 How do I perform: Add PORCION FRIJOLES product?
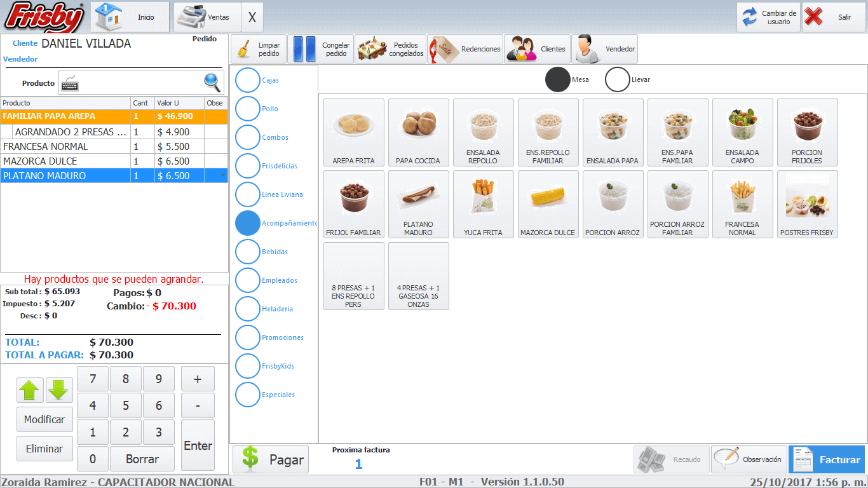(808, 132)
